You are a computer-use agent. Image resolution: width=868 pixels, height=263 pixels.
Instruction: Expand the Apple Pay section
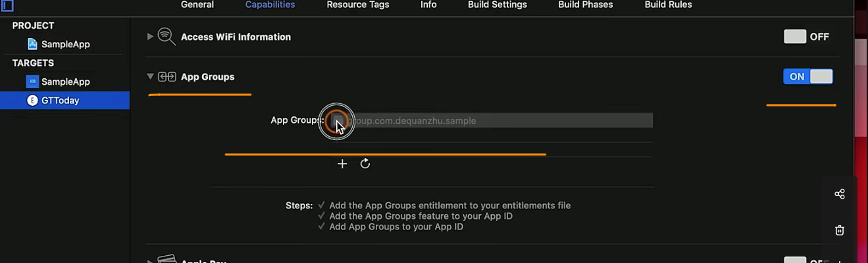150,261
